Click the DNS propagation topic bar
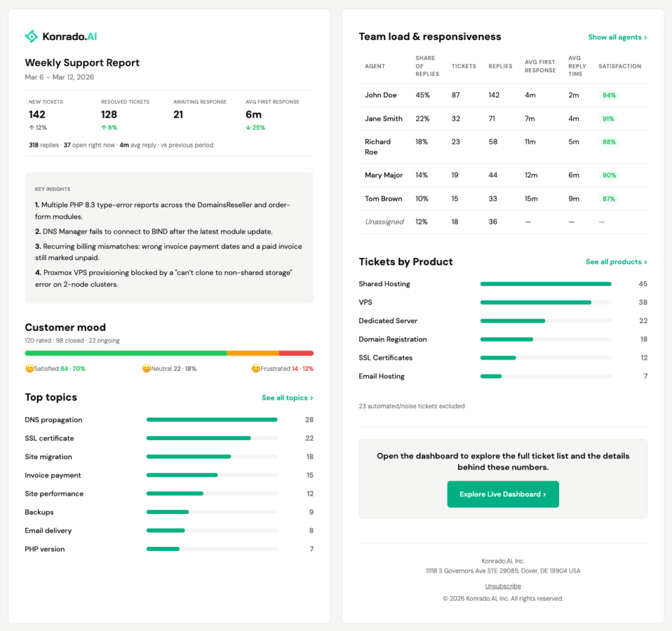The image size is (672, 631). 212,420
